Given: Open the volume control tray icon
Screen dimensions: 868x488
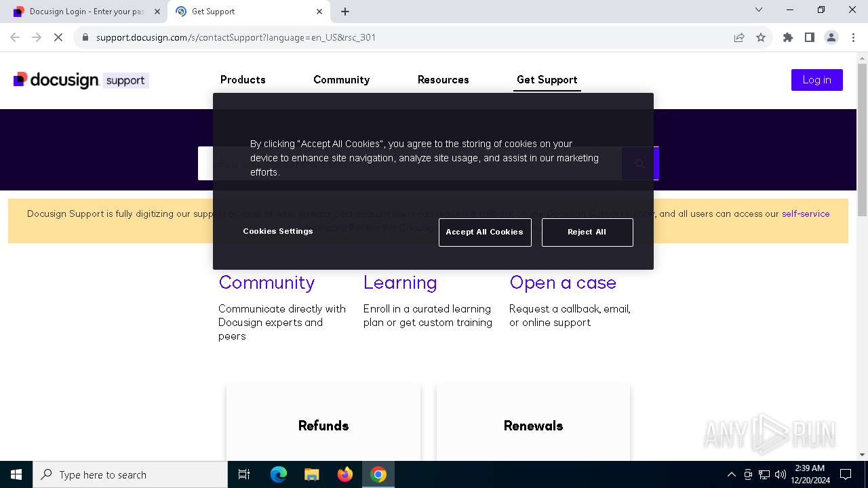Looking at the screenshot, I should click(x=781, y=474).
